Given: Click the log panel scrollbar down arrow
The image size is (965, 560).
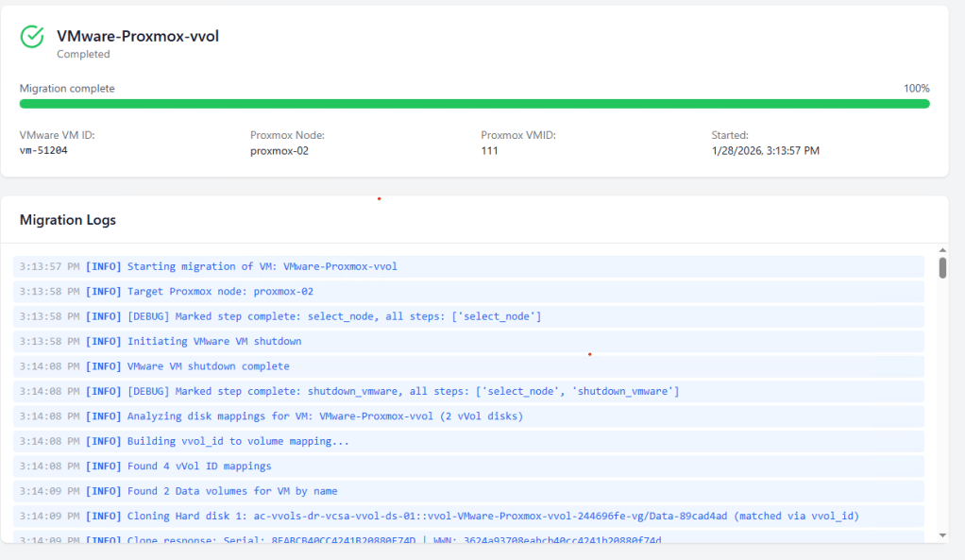Looking at the screenshot, I should (x=941, y=535).
